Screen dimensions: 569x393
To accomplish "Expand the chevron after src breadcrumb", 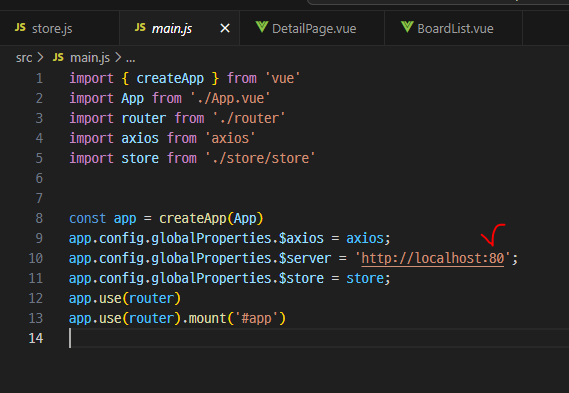I will point(40,57).
